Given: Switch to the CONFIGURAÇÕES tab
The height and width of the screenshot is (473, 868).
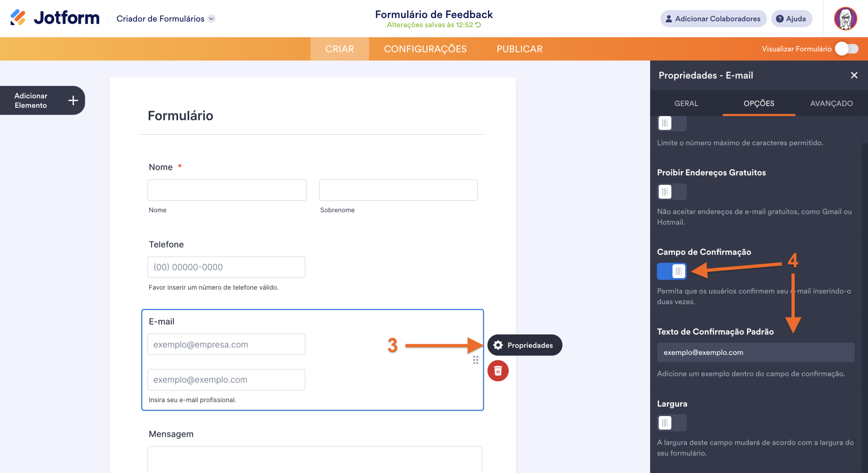Looking at the screenshot, I should (426, 48).
